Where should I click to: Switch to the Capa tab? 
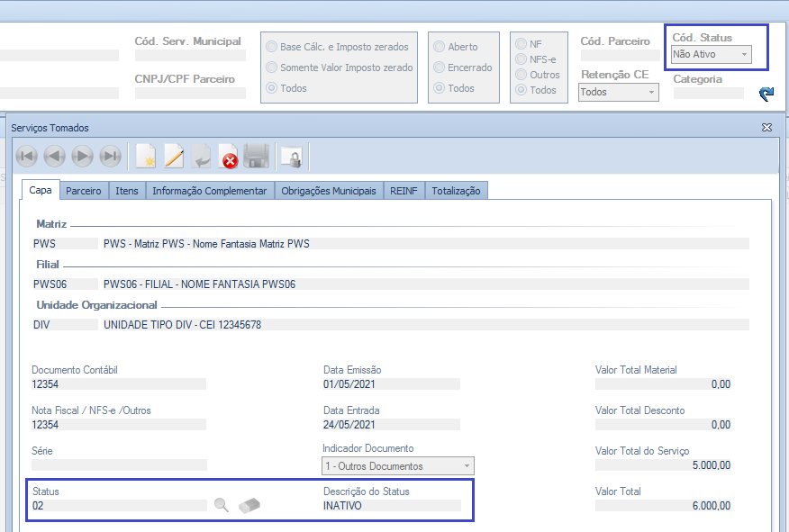coord(41,190)
